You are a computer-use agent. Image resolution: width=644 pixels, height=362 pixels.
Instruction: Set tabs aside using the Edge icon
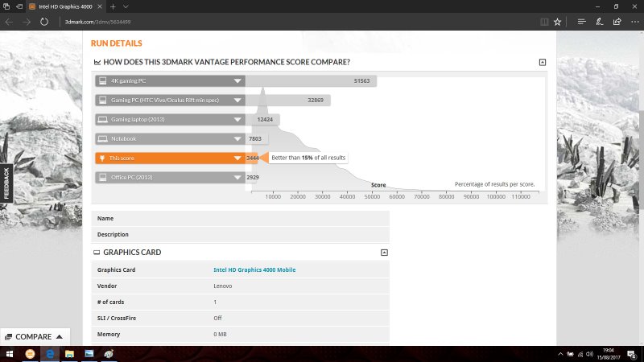click(19, 6)
